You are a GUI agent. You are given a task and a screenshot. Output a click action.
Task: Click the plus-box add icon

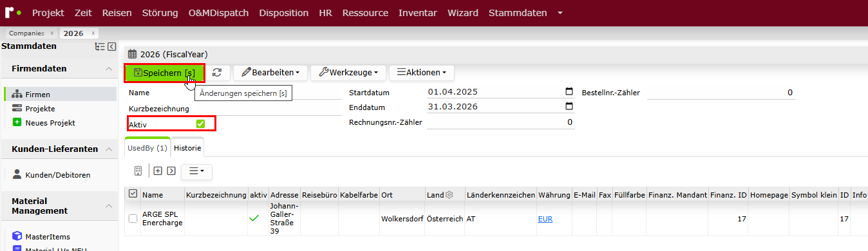[158, 171]
